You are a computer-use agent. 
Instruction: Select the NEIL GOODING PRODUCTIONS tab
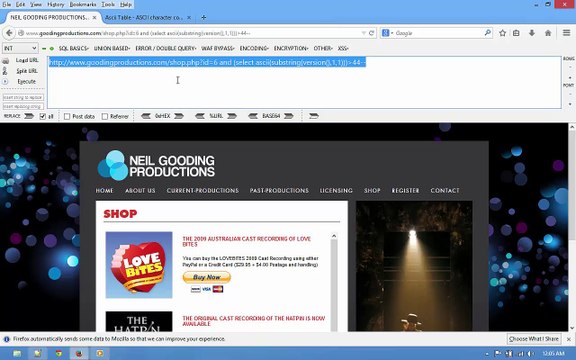coord(50,17)
